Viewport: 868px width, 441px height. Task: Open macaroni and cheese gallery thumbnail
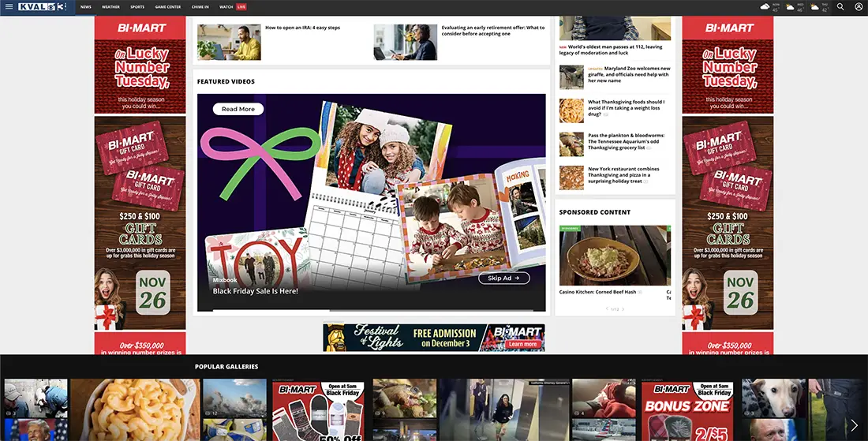click(x=135, y=409)
